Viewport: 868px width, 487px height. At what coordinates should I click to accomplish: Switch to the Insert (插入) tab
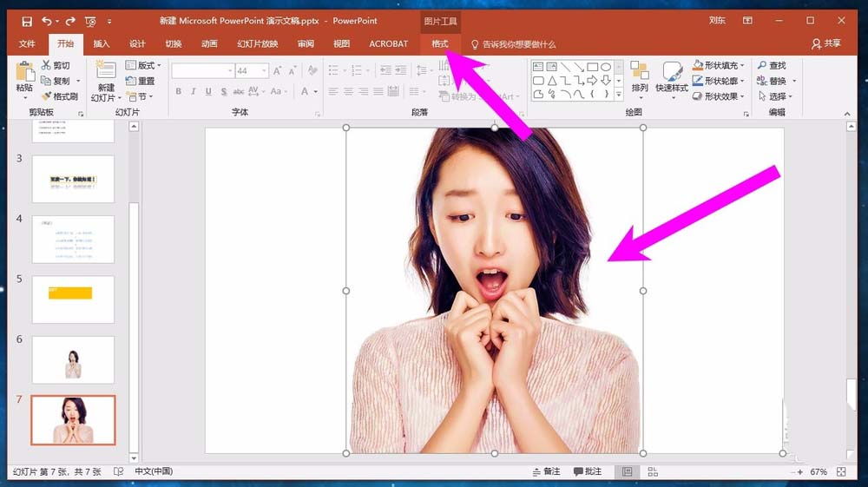click(x=102, y=44)
